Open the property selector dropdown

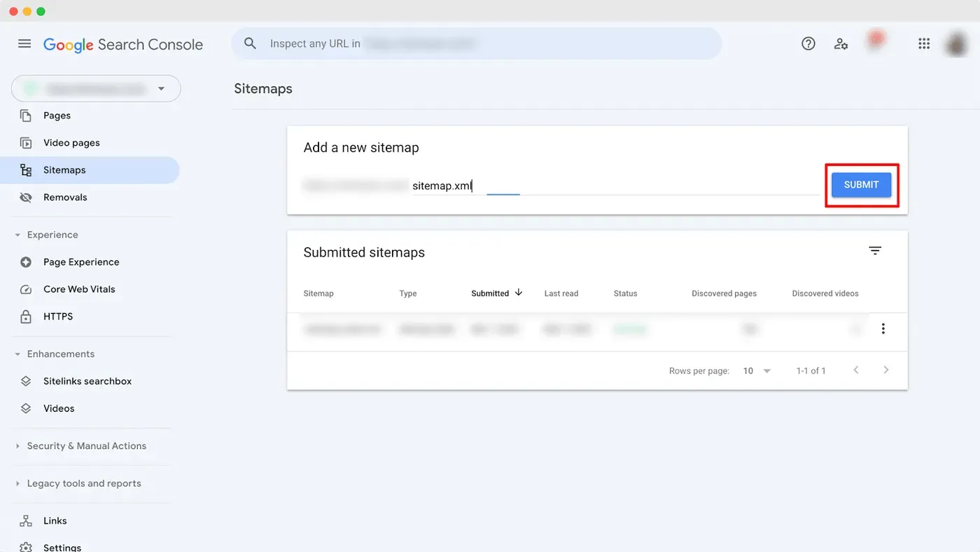coord(96,89)
